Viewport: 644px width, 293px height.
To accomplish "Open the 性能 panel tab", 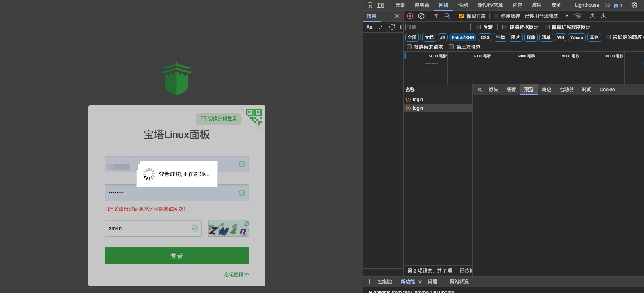I will coord(463,5).
